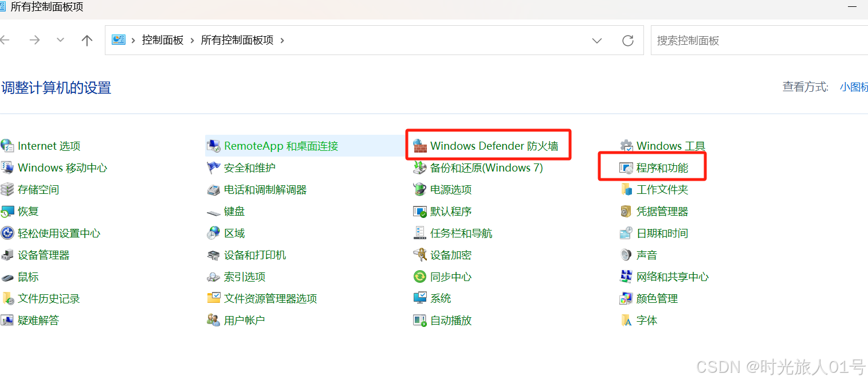This screenshot has width=868, height=382.
Task: Open the 网络和共享中心 link text
Action: tap(673, 277)
